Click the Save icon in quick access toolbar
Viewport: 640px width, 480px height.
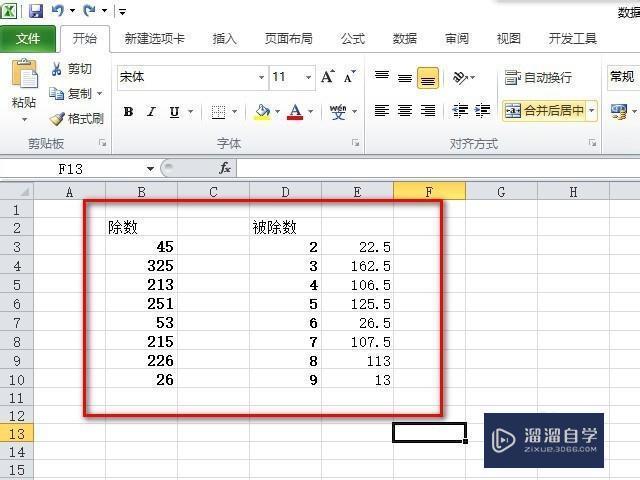[36, 11]
